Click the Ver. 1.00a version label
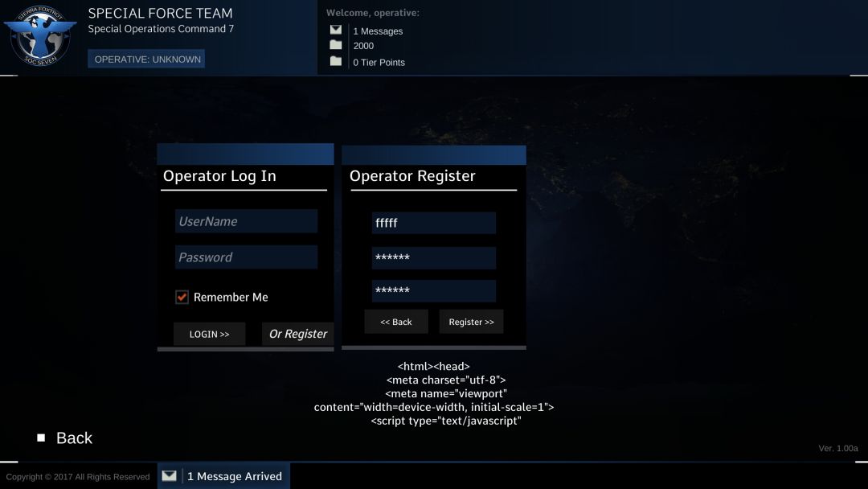Viewport: 868px width, 489px height. [x=838, y=448]
